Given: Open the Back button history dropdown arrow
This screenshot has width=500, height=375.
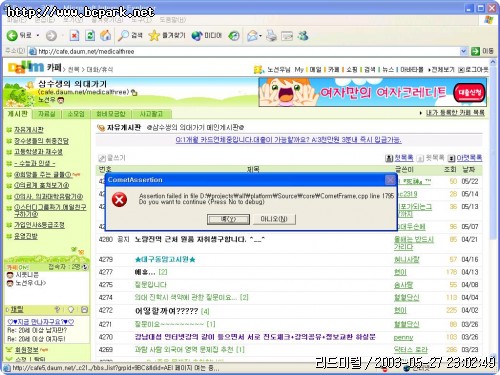Looking at the screenshot, I should pyautogui.click(x=38, y=35).
